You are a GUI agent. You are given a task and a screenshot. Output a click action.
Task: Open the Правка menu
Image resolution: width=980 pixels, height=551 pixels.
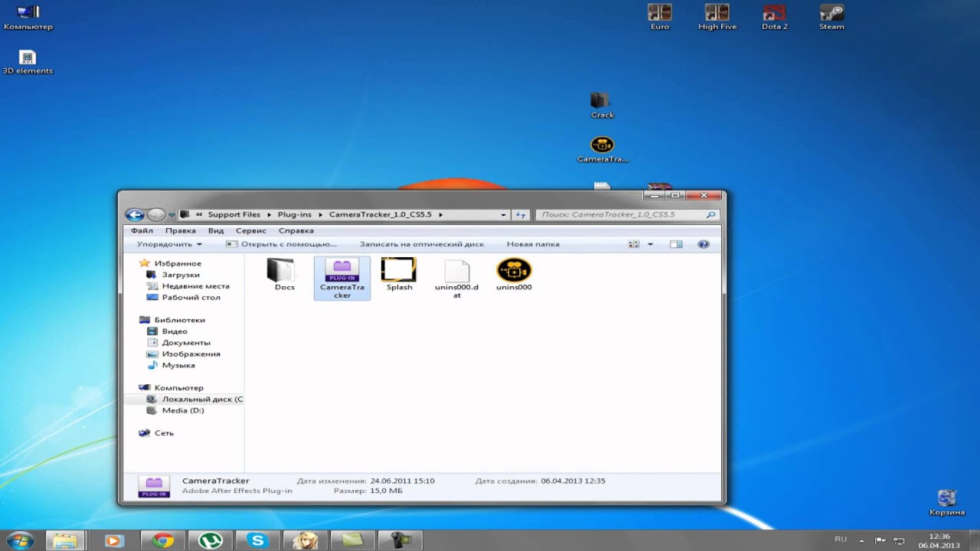pos(181,230)
